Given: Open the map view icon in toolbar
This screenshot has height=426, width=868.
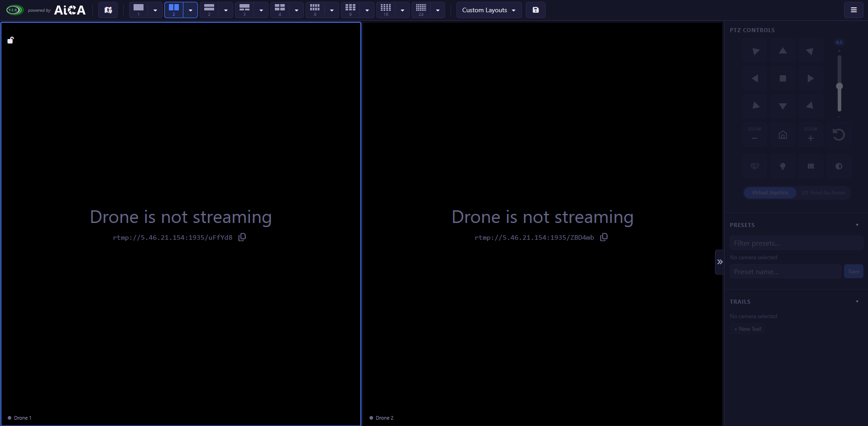Looking at the screenshot, I should pyautogui.click(x=108, y=10).
